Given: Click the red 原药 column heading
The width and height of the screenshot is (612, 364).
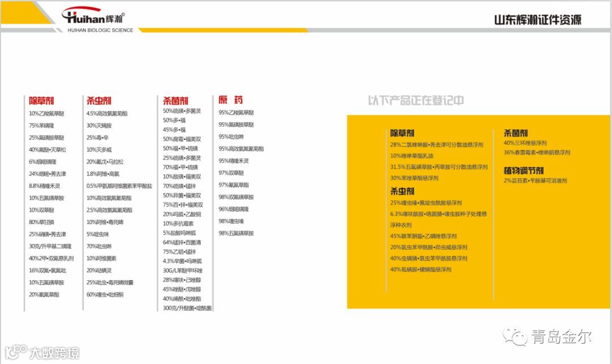Looking at the screenshot, I should 231,100.
